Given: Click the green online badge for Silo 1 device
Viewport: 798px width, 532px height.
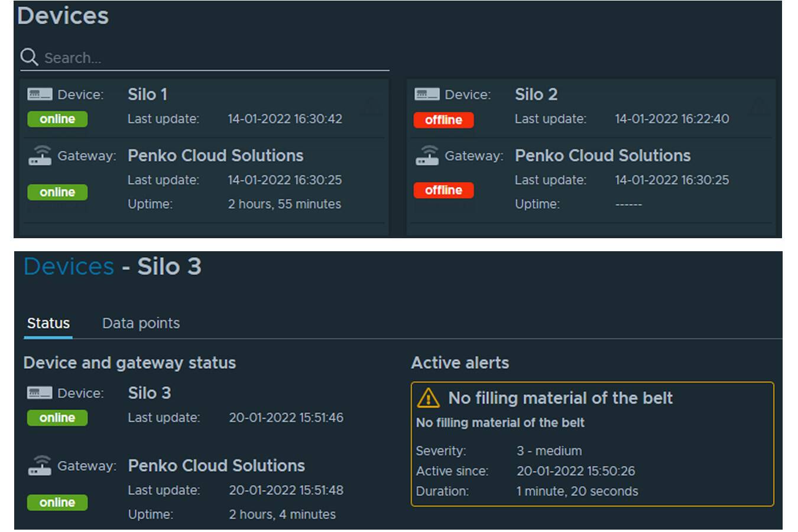Looking at the screenshot, I should (57, 119).
